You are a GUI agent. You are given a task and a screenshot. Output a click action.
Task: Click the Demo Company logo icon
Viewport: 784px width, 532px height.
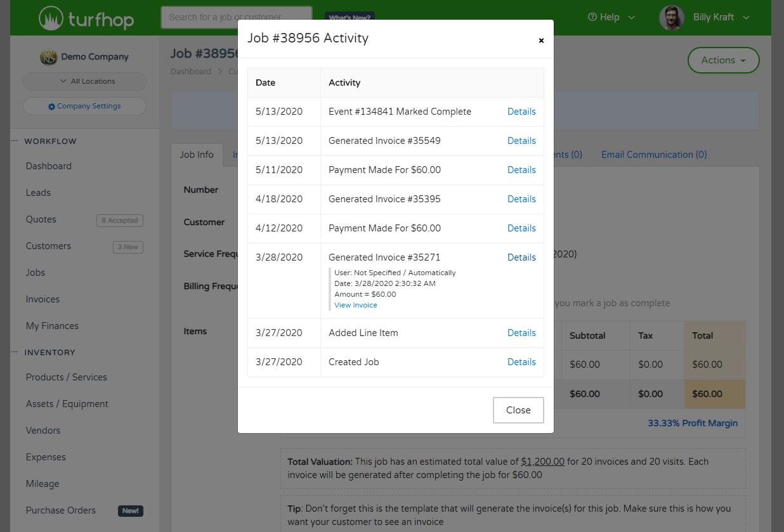pos(49,57)
